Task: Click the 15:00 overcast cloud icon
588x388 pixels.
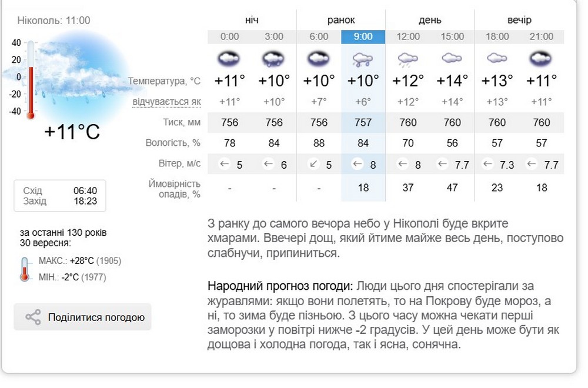Action: [452, 58]
